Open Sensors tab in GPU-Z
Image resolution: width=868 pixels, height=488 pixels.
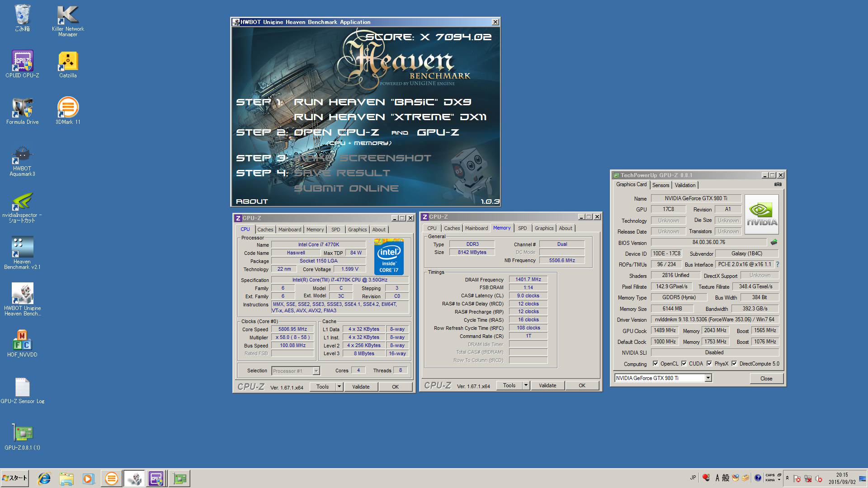[x=660, y=185]
